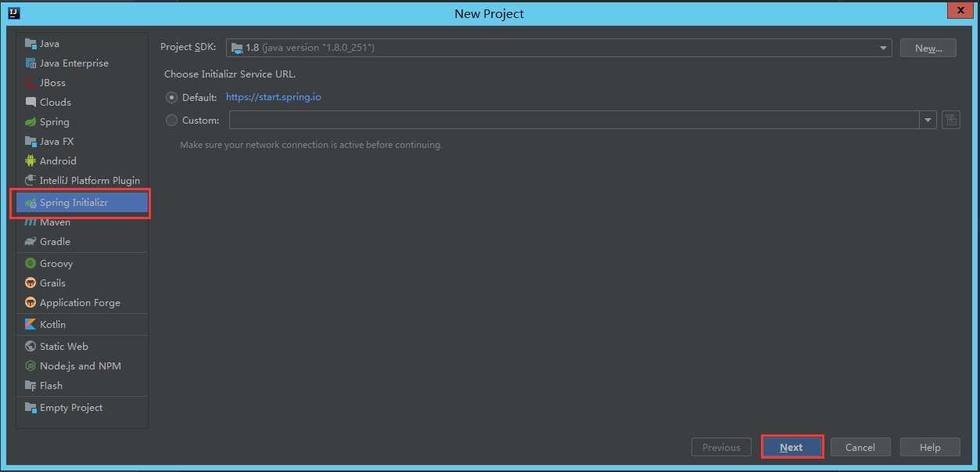The height and width of the screenshot is (472, 980).
Task: Click the Kotlin icon
Action: point(31,325)
